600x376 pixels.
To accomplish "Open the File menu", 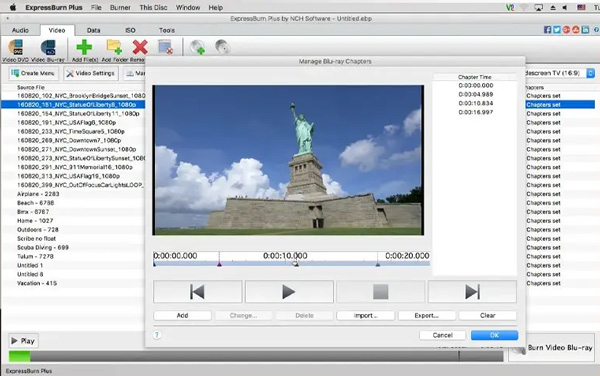I will (96, 7).
